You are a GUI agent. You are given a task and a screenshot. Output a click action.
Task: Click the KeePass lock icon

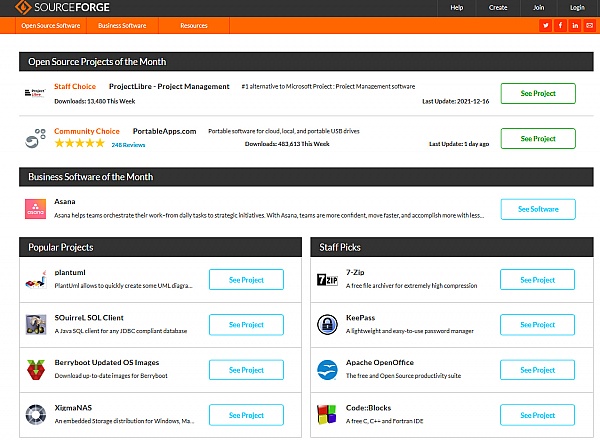[326, 324]
